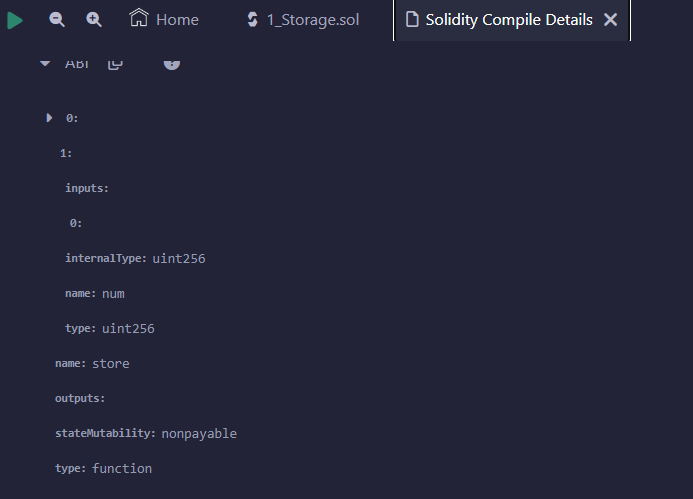
Task: Expand ABI entry 0
Action: point(49,118)
